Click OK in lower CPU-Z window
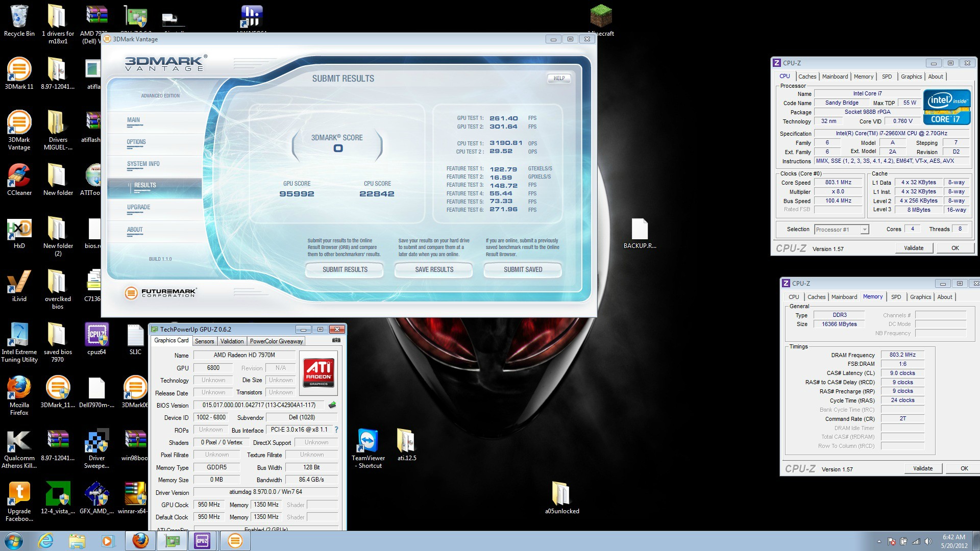This screenshot has width=980, height=551. pos(964,468)
